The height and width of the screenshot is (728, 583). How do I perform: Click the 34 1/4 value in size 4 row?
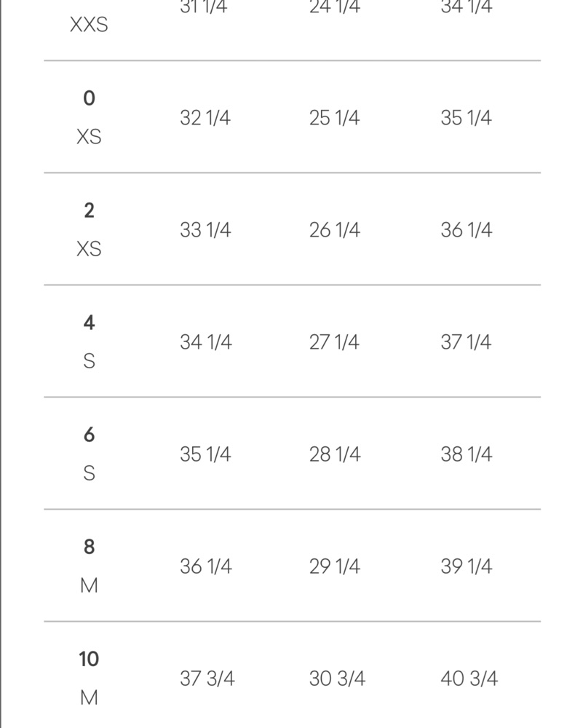(206, 342)
